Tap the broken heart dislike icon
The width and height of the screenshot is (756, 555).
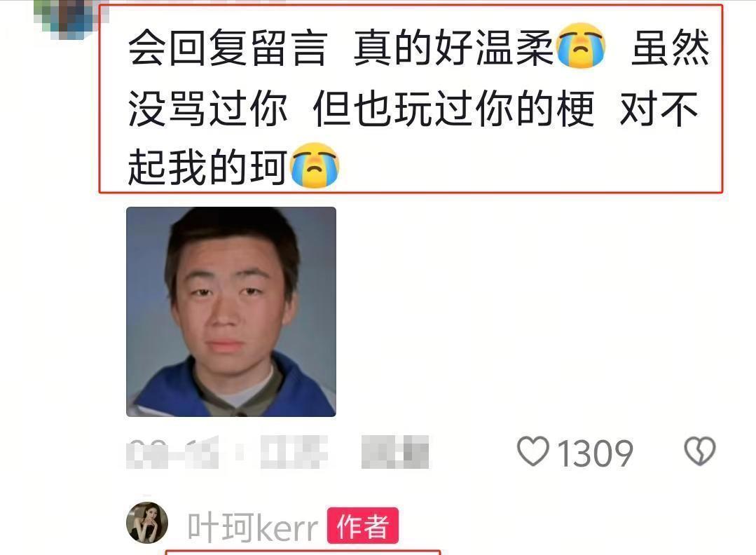(x=699, y=451)
